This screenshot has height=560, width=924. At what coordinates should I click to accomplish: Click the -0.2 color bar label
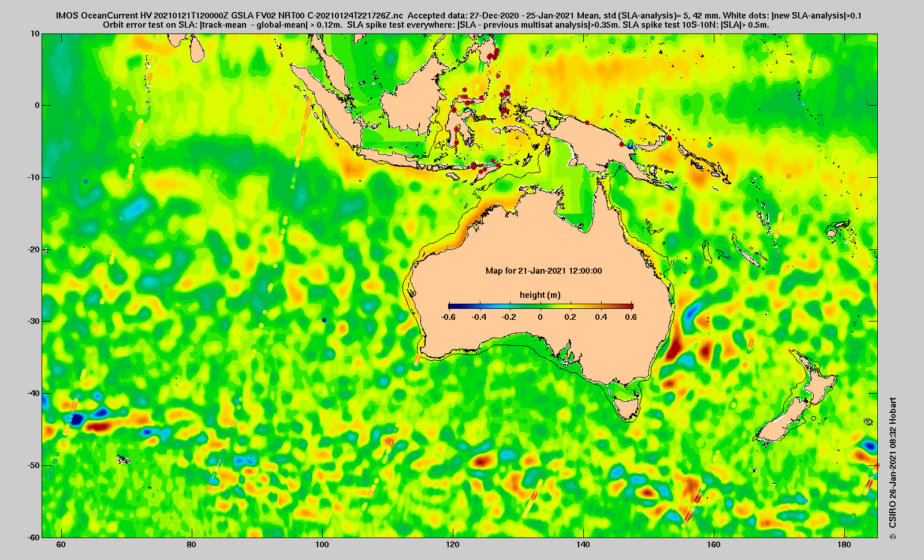[x=509, y=317]
